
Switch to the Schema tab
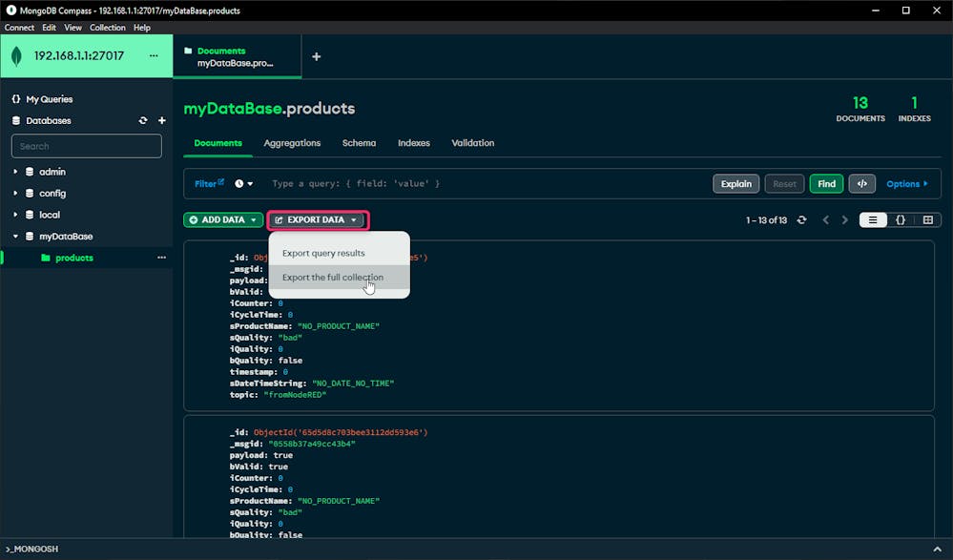(x=359, y=143)
